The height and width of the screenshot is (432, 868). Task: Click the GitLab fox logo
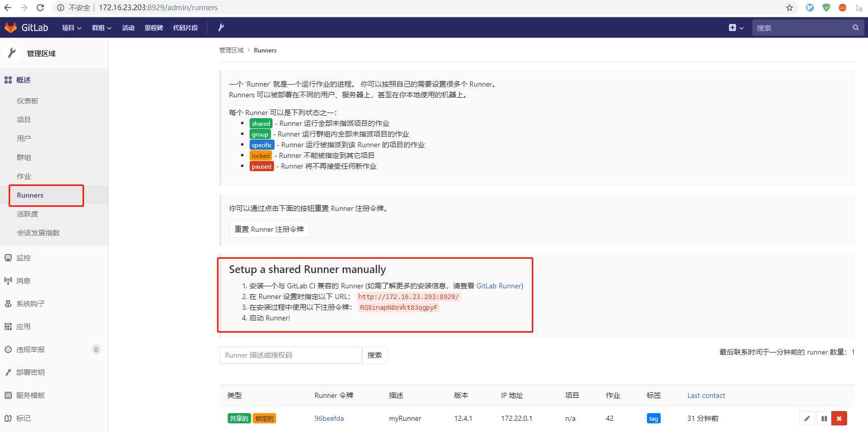[11, 28]
